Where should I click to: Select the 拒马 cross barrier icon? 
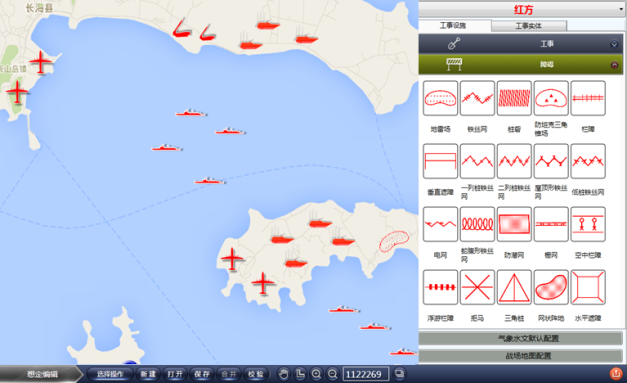tap(477, 287)
